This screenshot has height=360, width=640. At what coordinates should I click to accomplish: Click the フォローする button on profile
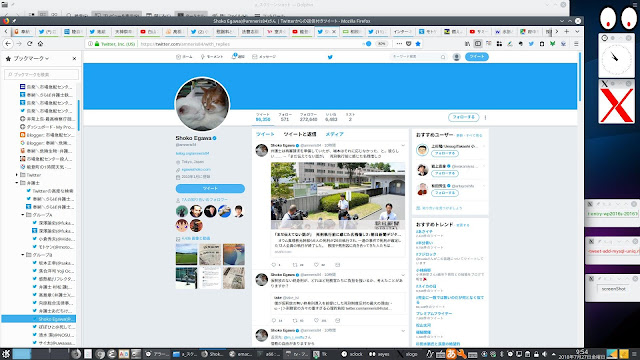pos(463,118)
